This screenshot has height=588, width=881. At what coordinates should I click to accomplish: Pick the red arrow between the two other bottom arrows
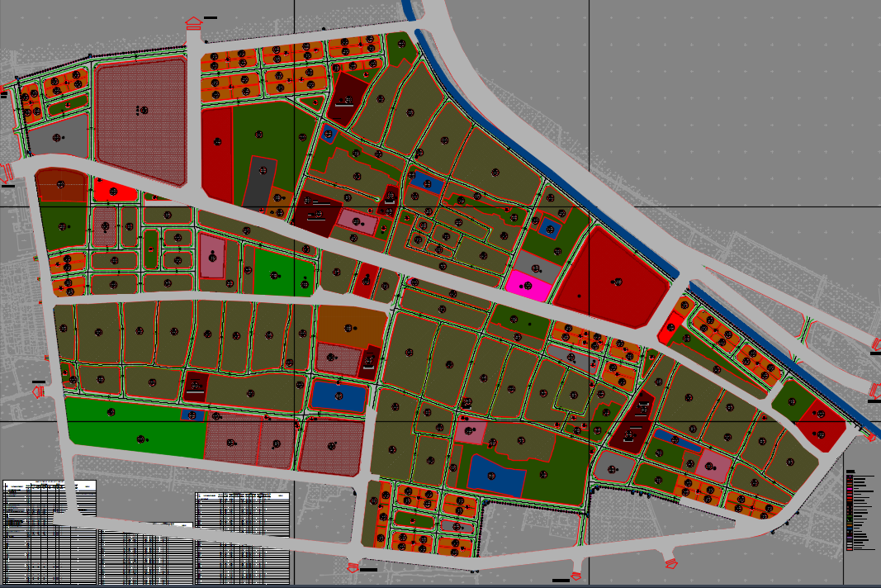click(x=578, y=568)
